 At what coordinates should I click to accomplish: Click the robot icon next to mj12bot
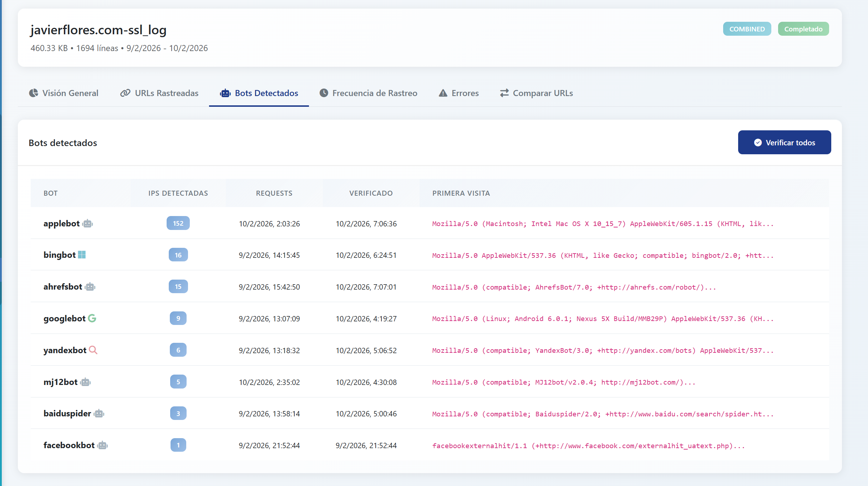click(86, 382)
